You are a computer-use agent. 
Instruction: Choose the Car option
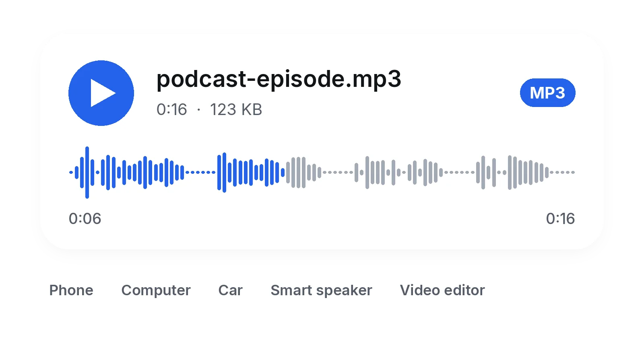point(230,290)
